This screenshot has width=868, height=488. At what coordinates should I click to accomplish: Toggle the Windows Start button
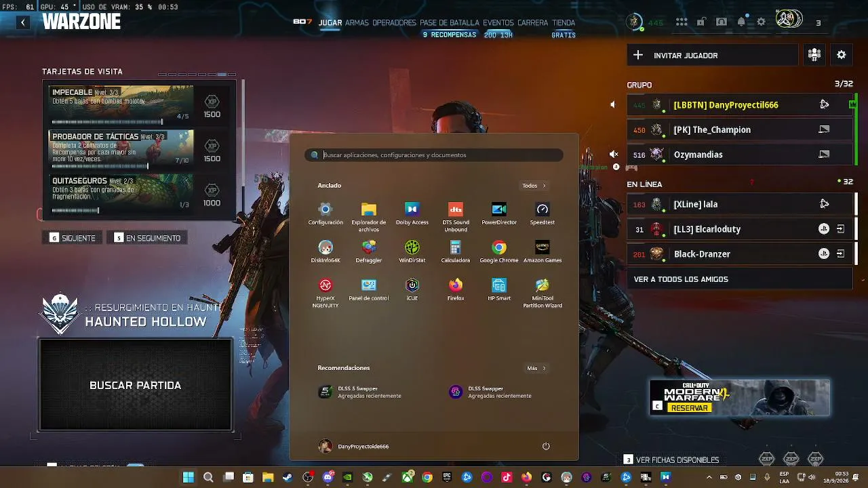pyautogui.click(x=188, y=477)
